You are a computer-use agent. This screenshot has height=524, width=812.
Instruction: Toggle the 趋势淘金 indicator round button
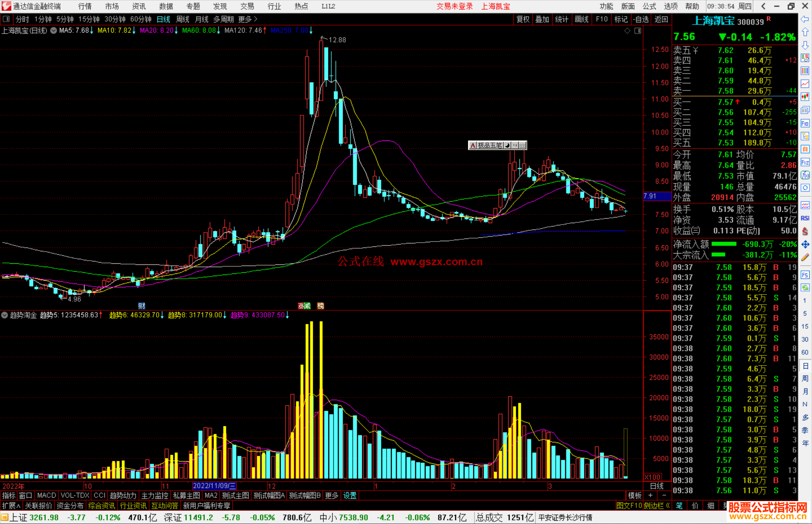point(5,315)
